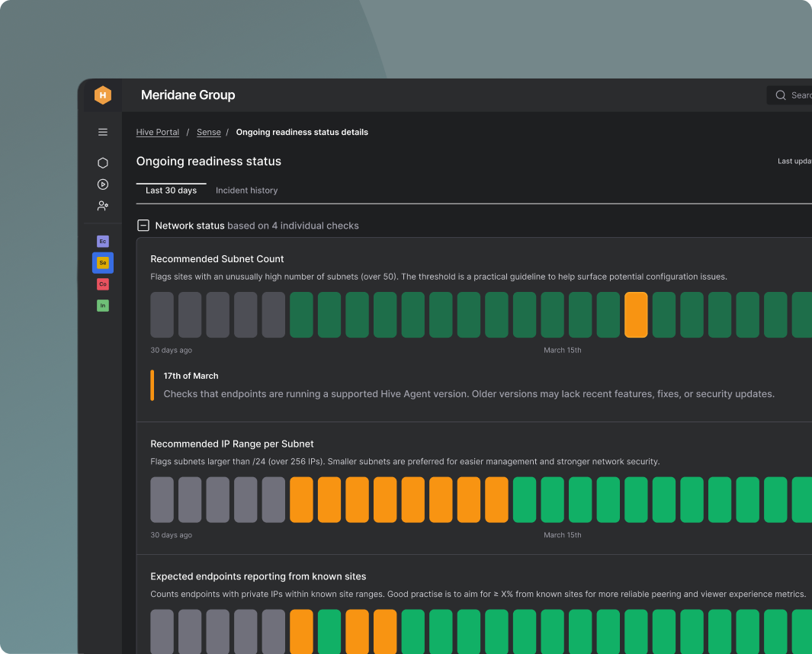Image resolution: width=812 pixels, height=654 pixels.
Task: Open the hexagon outline sidebar icon
Action: [x=102, y=162]
